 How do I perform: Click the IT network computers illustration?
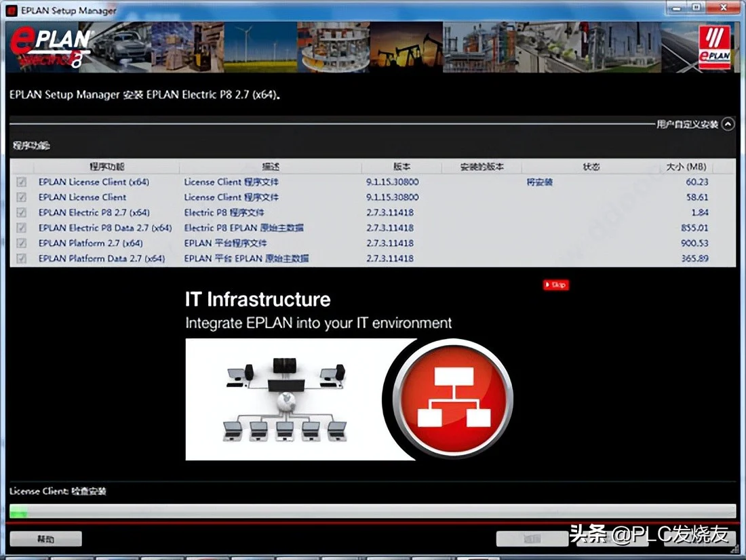(286, 399)
